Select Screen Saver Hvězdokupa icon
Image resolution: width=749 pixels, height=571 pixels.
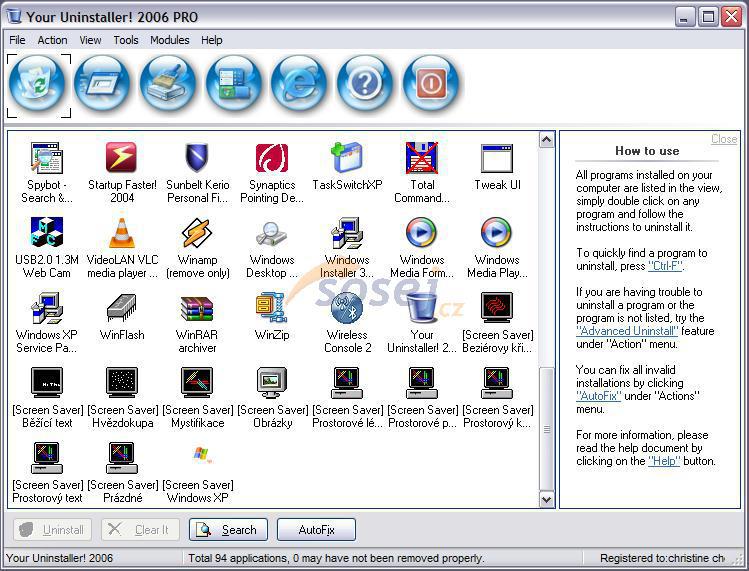122,383
